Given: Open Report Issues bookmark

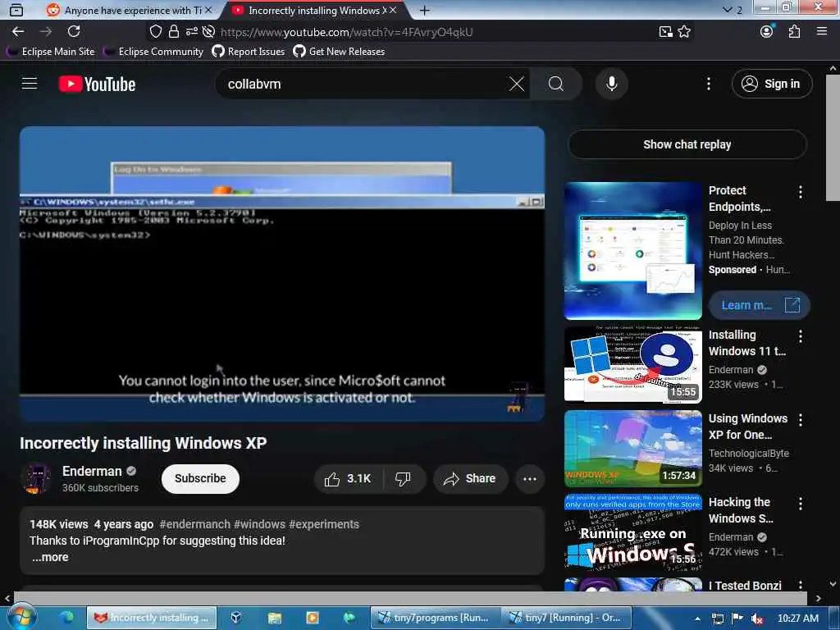Looking at the screenshot, I should click(249, 52).
